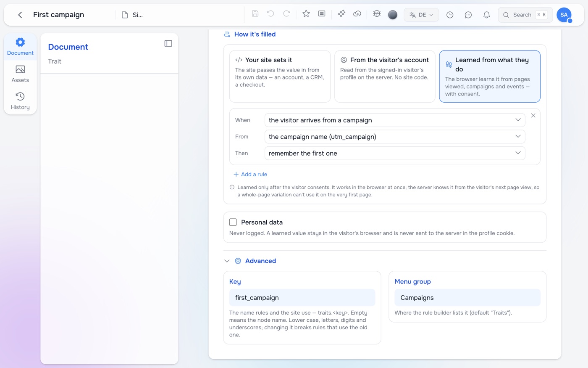
Task: Click the Advanced section heading
Action: coord(260,261)
